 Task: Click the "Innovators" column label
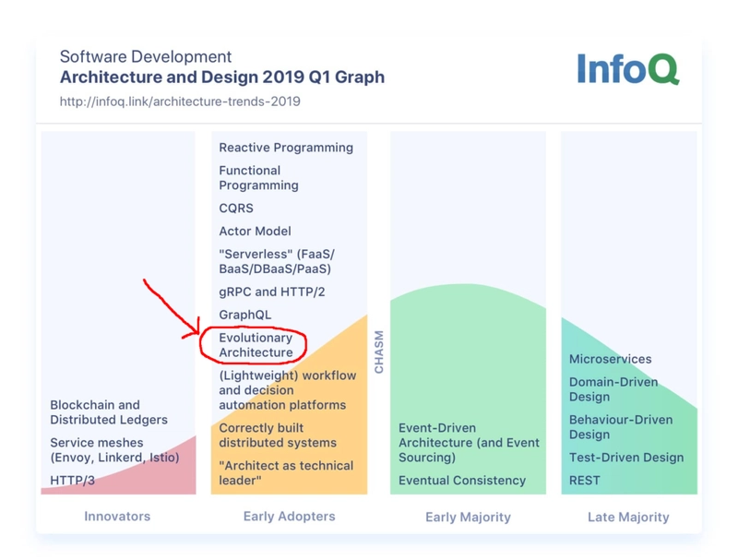(x=117, y=517)
